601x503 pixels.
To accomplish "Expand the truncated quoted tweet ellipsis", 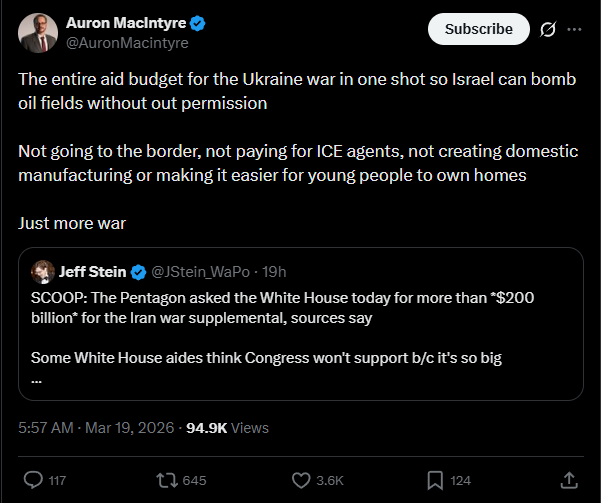I will [37, 381].
